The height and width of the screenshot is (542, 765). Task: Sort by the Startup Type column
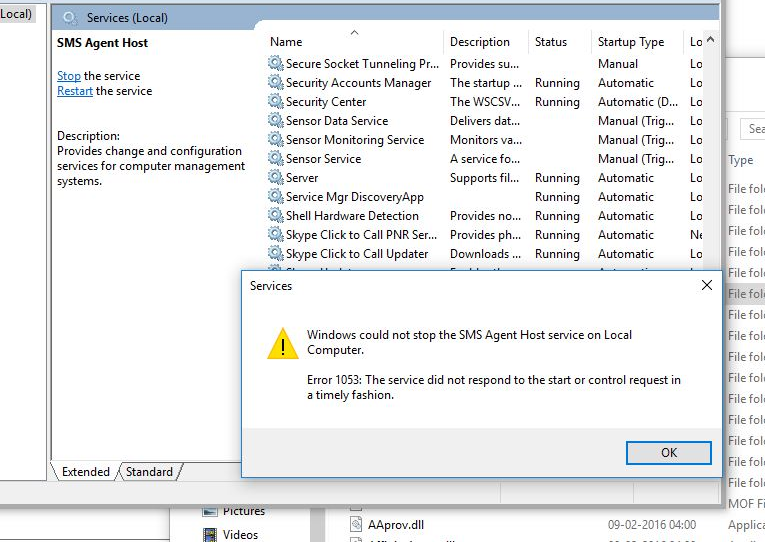(630, 42)
